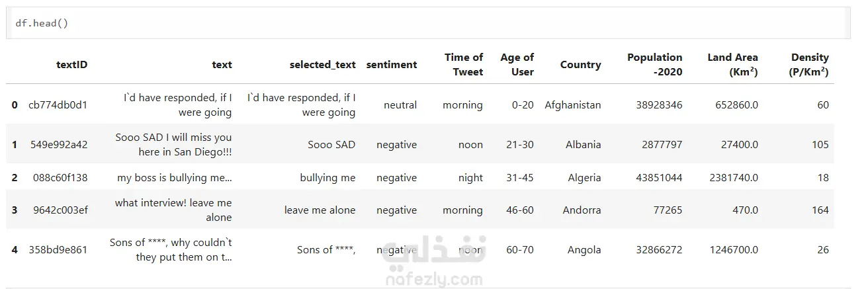
Task: Select the textID column header
Action: pos(71,65)
